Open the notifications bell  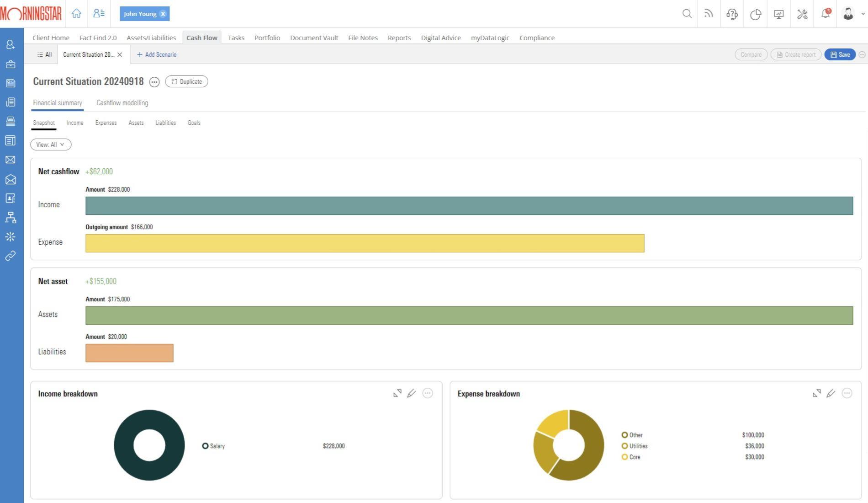826,14
